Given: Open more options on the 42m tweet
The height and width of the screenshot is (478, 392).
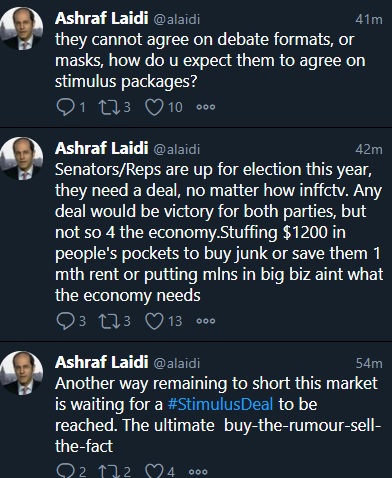Looking at the screenshot, I should pos(206,321).
